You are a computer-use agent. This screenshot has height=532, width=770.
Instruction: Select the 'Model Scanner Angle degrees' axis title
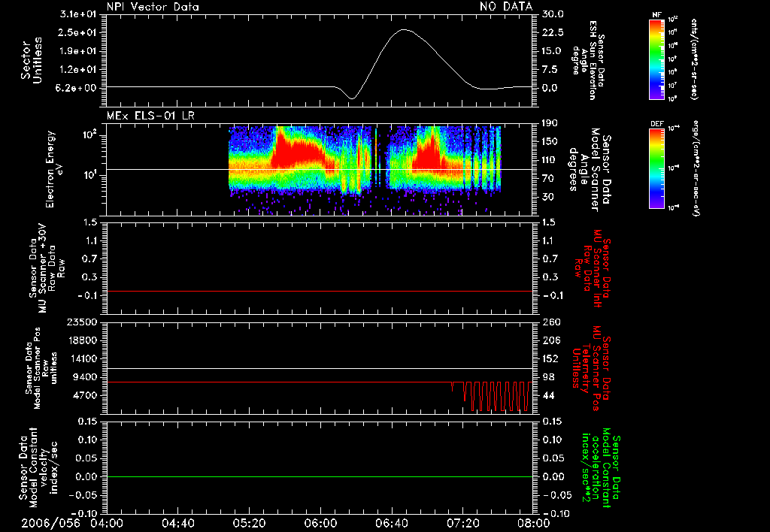point(590,170)
